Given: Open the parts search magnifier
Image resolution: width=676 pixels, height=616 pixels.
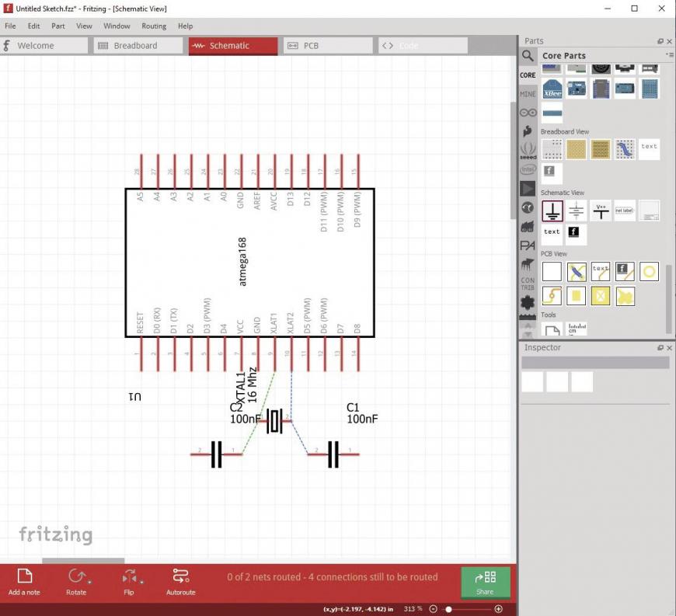Looking at the screenshot, I should click(x=528, y=56).
